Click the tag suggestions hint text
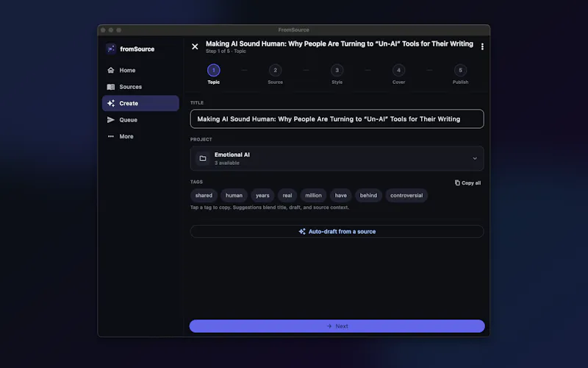Image resolution: width=588 pixels, height=368 pixels. pyautogui.click(x=269, y=208)
